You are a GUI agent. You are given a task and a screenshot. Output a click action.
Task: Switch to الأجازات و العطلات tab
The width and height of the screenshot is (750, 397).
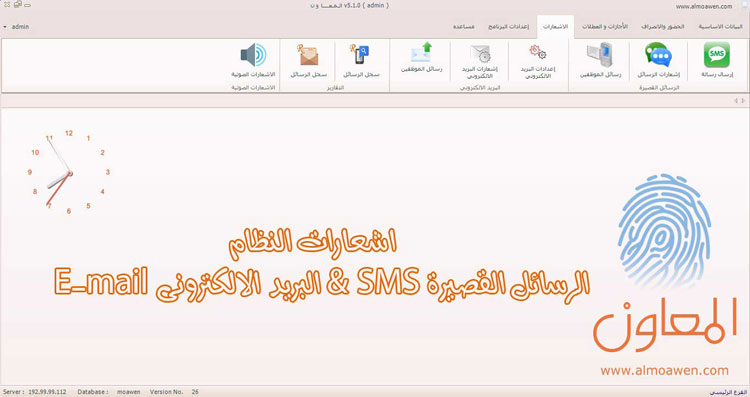[x=605, y=27]
